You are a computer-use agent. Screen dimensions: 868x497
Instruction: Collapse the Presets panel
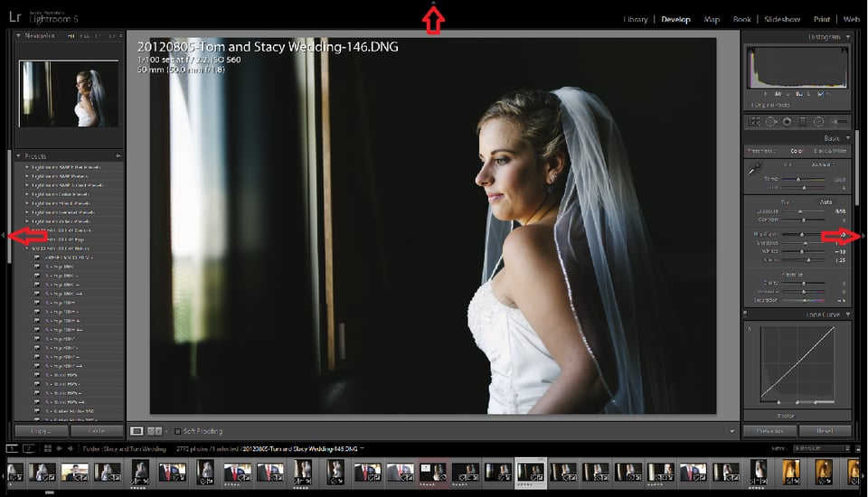pos(18,156)
